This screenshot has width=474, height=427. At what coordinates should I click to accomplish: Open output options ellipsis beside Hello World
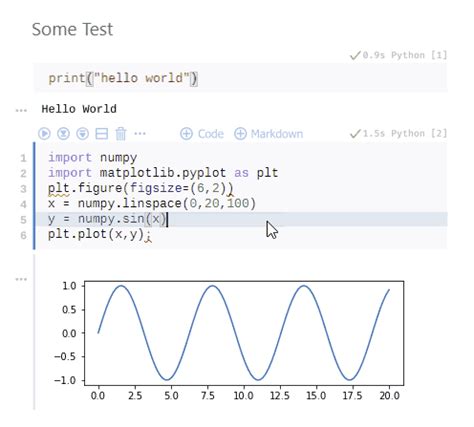21,110
